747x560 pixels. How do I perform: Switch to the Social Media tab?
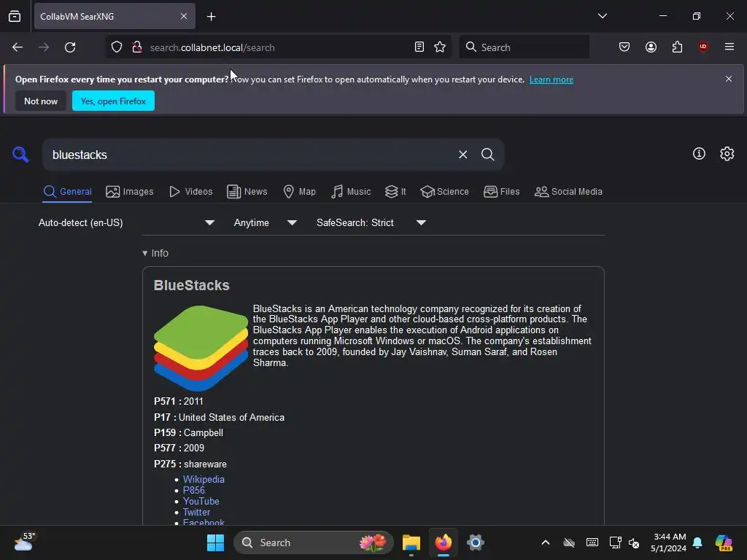(568, 192)
